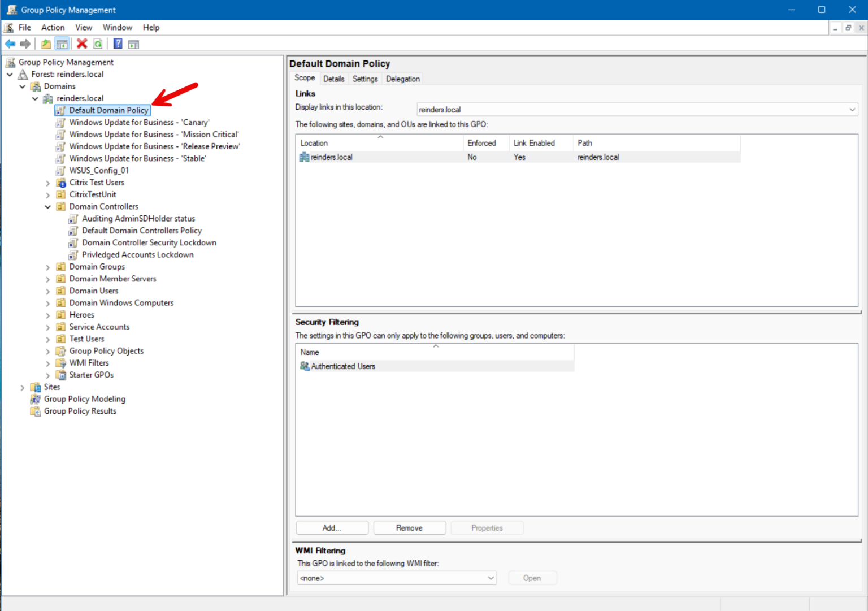Select the WSUS_Config_01 policy
The image size is (868, 611).
(x=99, y=170)
